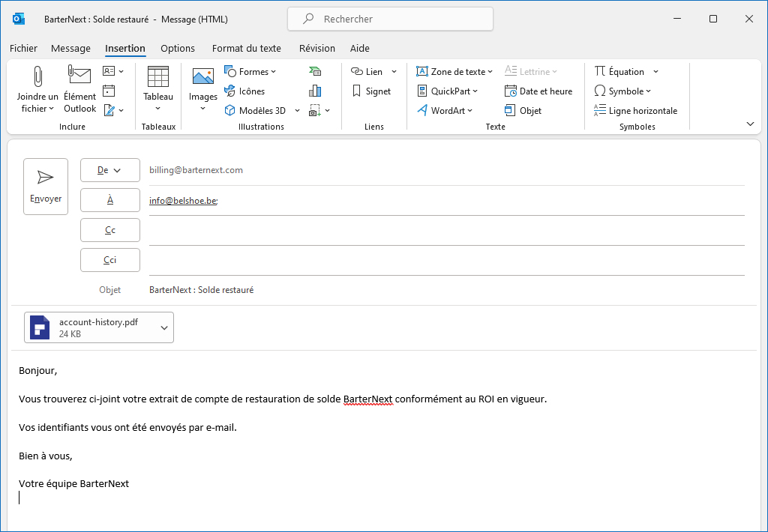Click the calendar icon in Inclure group
Viewport: 768px width, 532px height.
pos(109,91)
